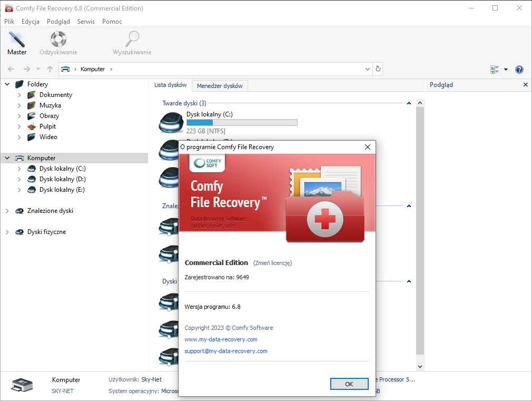
Task: Open the view options dropdown arrow
Action: tap(506, 69)
